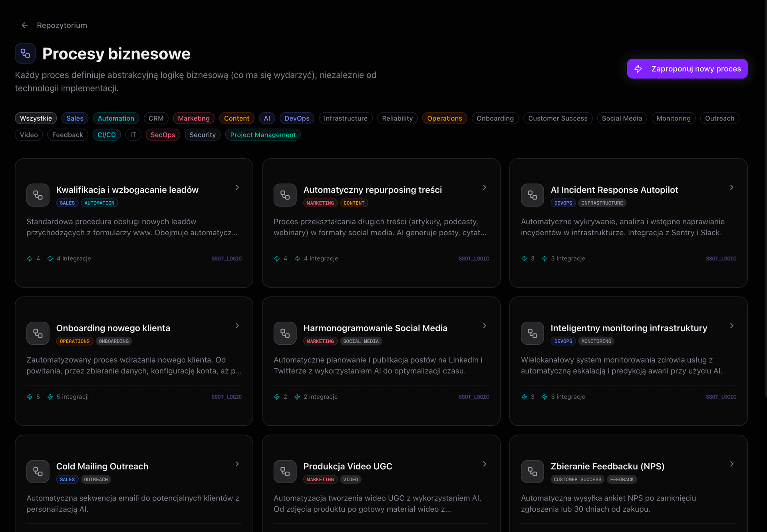Click the workflow icon on Automatyczny repurposing treści card

(285, 195)
